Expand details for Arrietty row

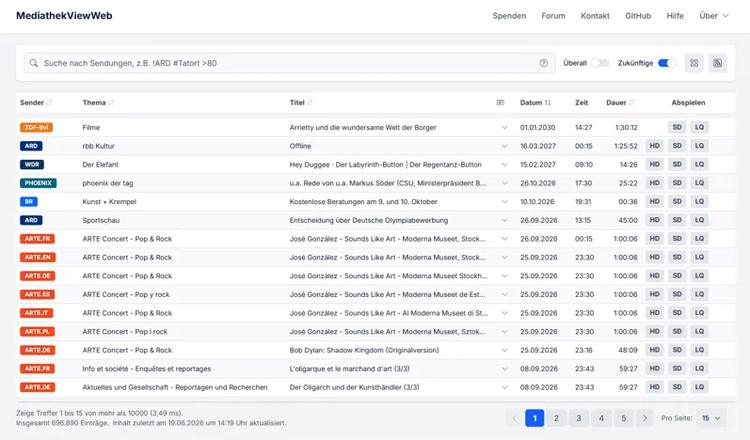pyautogui.click(x=504, y=128)
